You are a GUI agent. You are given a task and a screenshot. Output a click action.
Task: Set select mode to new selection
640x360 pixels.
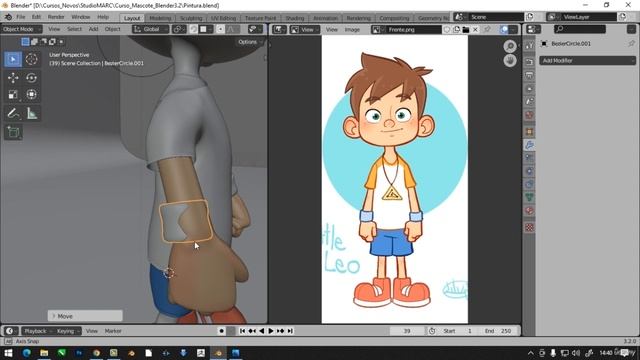[x=25, y=42]
